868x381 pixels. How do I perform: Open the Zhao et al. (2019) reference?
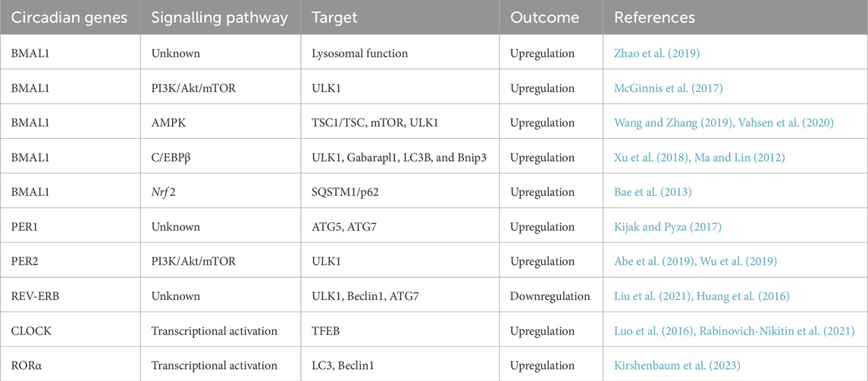(656, 53)
